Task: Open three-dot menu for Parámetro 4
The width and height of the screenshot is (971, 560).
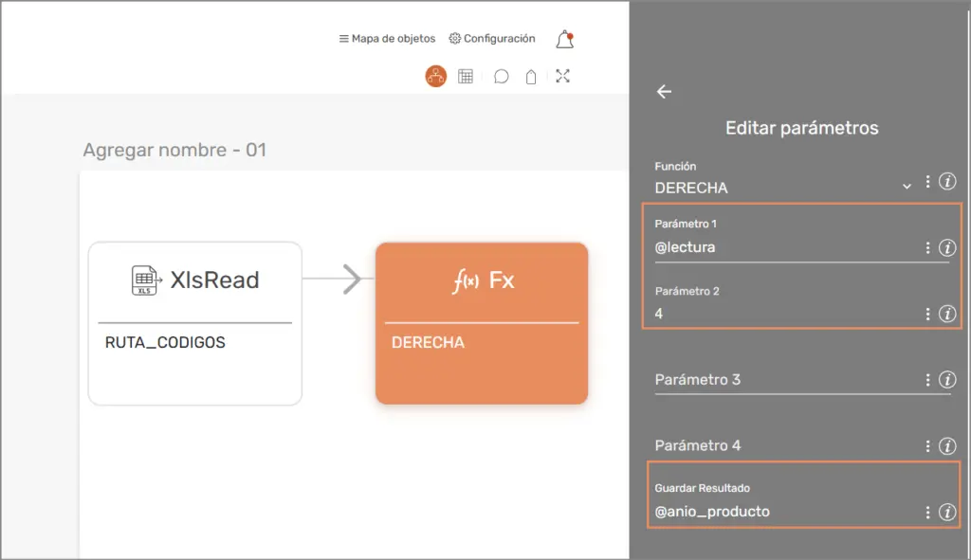Action: (927, 446)
